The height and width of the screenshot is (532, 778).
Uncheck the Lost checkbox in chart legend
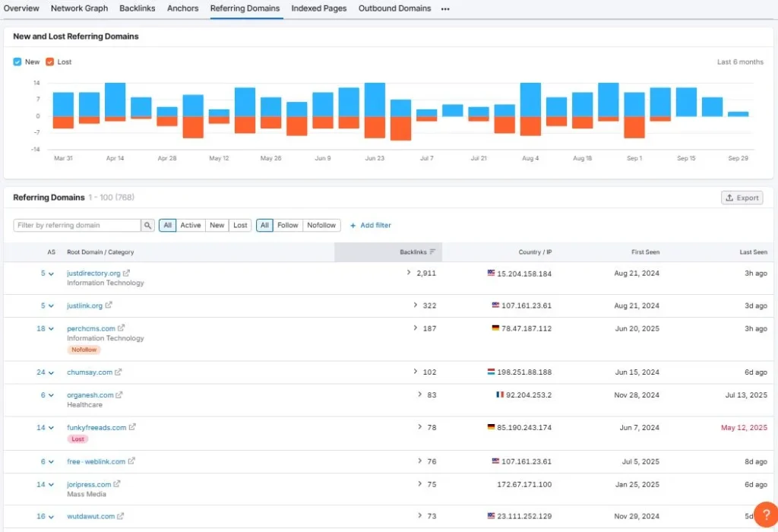[49, 62]
